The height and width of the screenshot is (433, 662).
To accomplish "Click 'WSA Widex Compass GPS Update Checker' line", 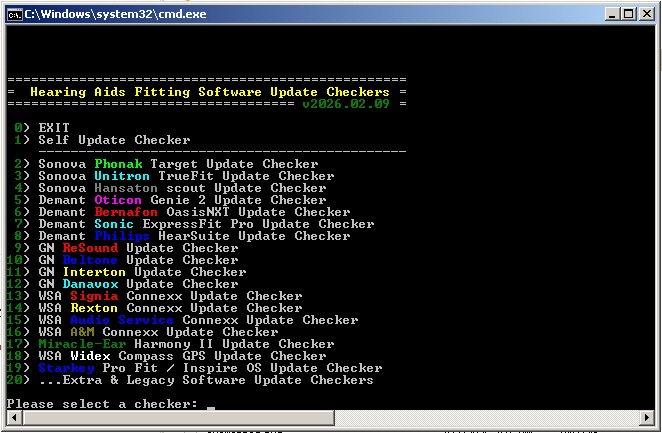I will (166, 356).
